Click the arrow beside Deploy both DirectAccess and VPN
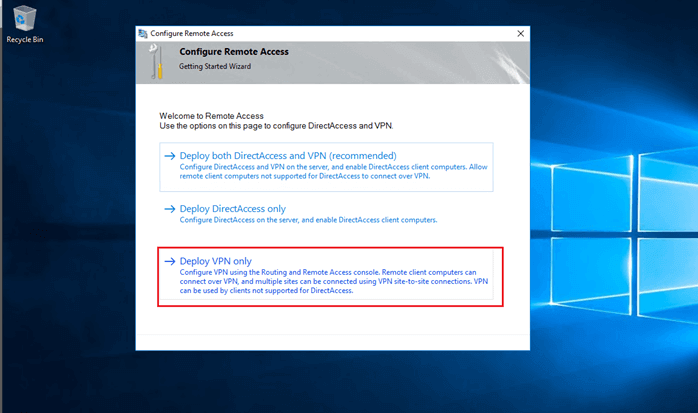 coord(170,156)
